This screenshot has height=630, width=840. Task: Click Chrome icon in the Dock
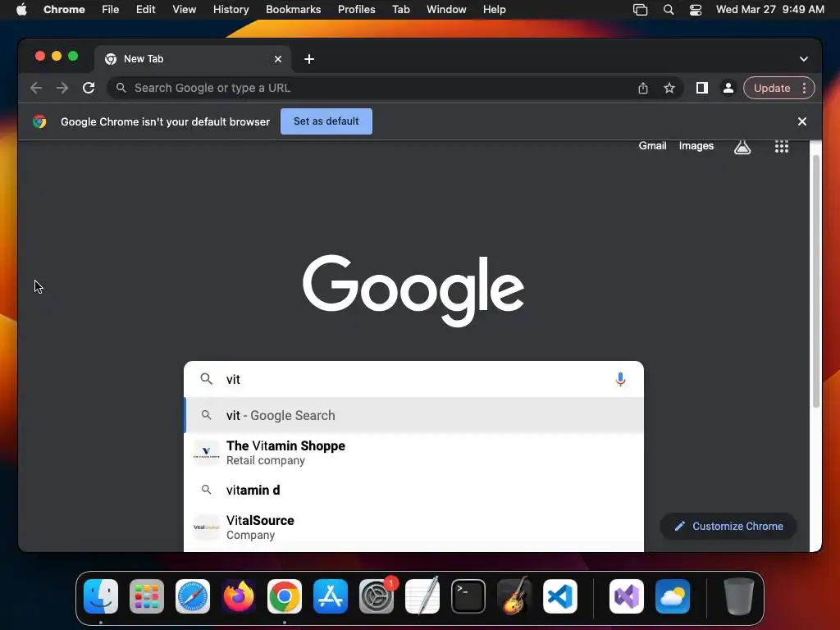(285, 596)
